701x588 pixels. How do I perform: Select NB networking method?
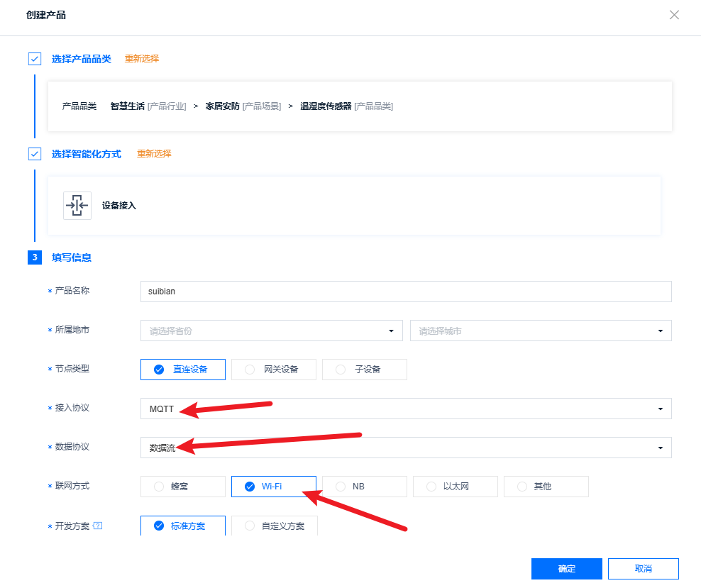(x=365, y=487)
